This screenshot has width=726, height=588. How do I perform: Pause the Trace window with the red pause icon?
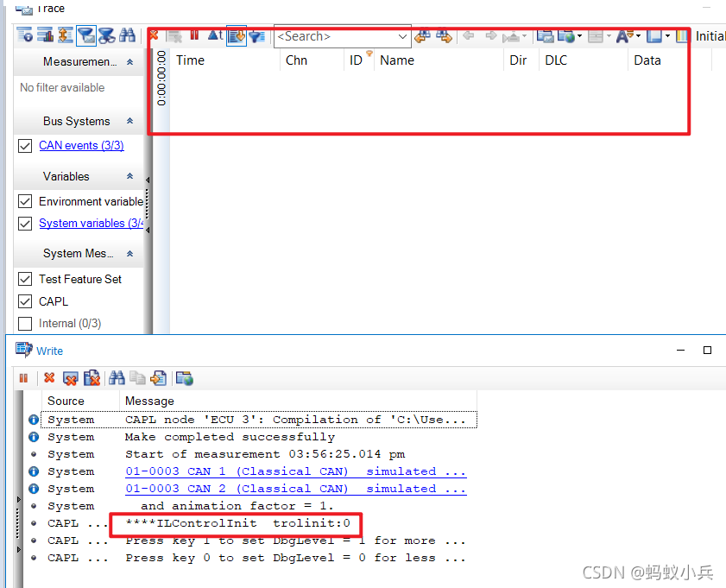194,35
